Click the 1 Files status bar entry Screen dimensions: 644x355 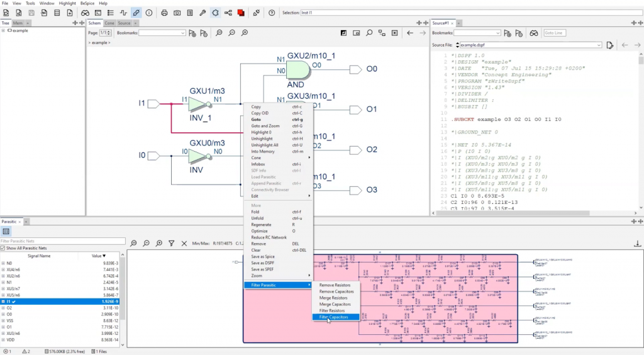click(x=99, y=352)
